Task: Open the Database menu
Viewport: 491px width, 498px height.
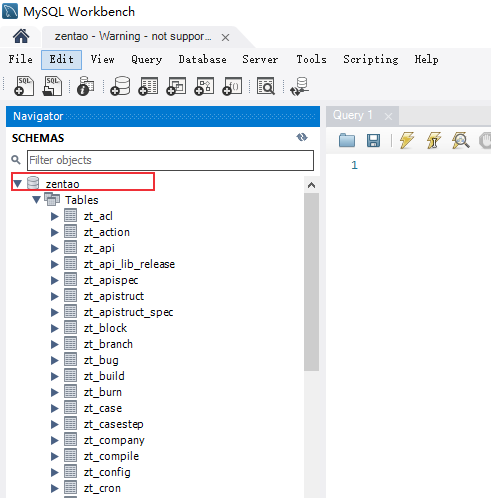Action: coord(202,59)
